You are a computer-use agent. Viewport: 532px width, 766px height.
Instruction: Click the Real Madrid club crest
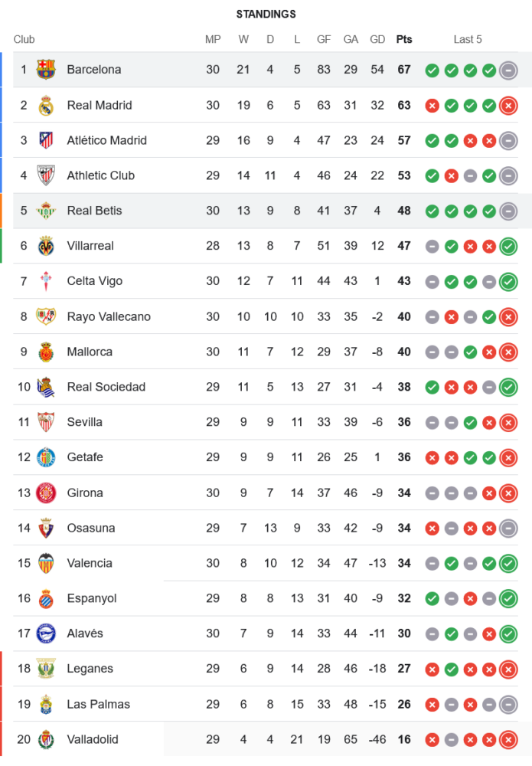[x=46, y=105]
